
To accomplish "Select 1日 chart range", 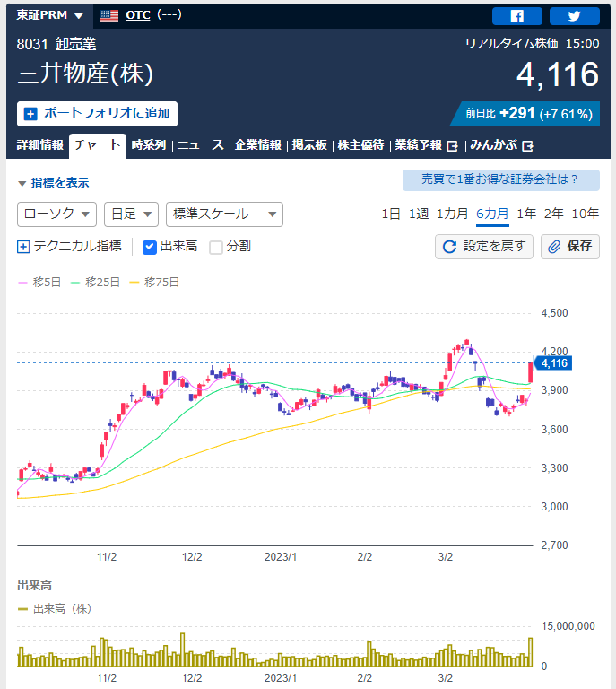I will coord(391,214).
